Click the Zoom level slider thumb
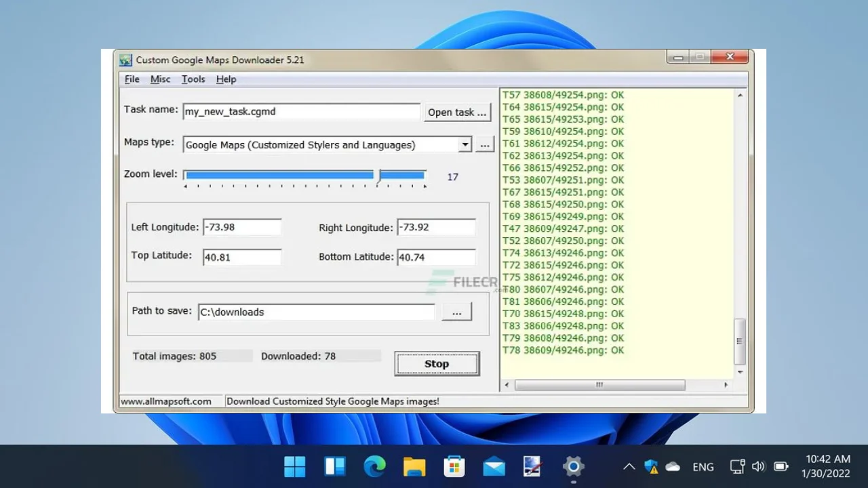 (x=379, y=176)
